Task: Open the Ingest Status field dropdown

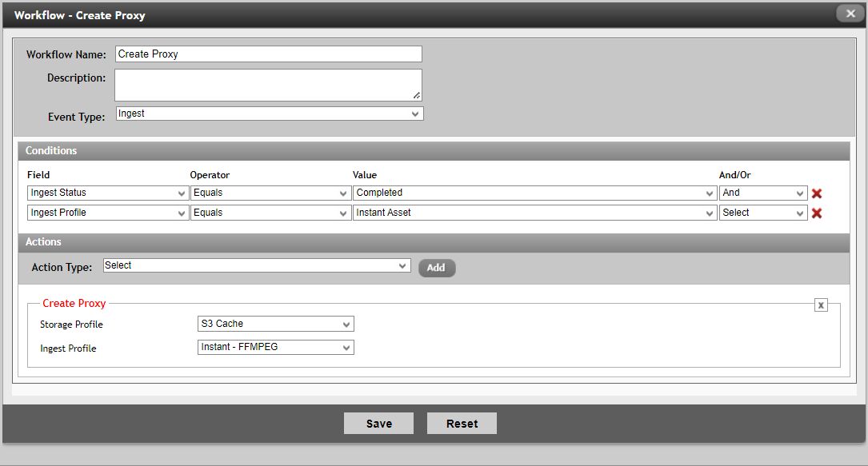Action: click(x=108, y=193)
